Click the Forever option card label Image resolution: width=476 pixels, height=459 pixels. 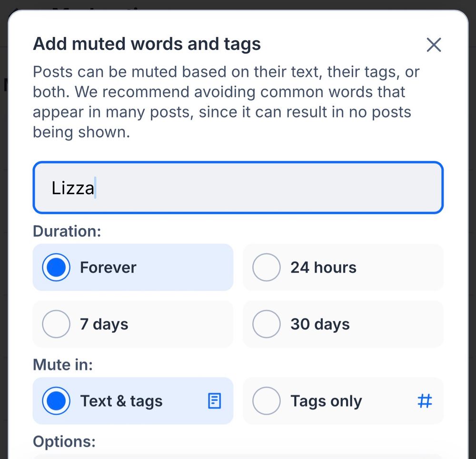click(x=109, y=267)
